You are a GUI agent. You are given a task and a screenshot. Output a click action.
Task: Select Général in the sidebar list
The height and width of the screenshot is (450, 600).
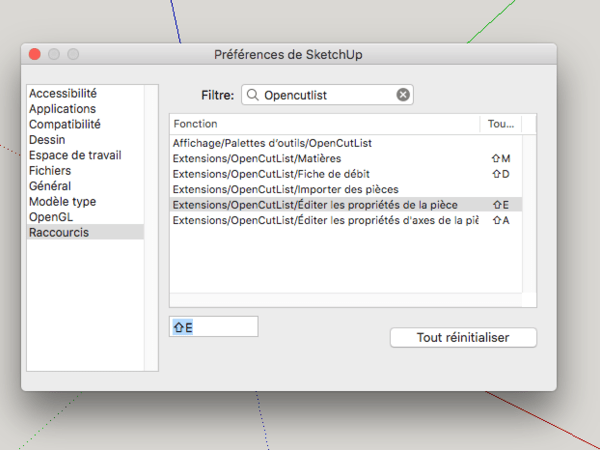click(51, 186)
